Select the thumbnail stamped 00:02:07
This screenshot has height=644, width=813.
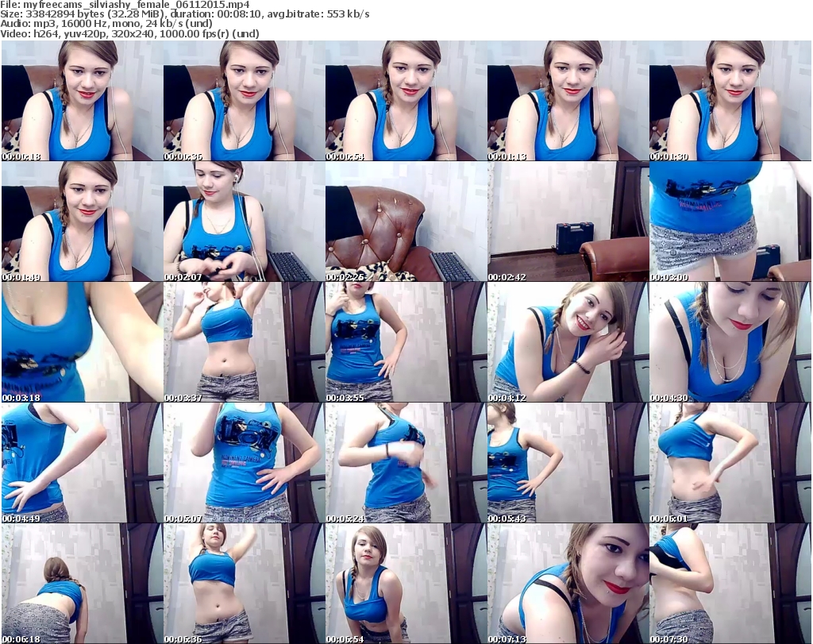pos(244,222)
